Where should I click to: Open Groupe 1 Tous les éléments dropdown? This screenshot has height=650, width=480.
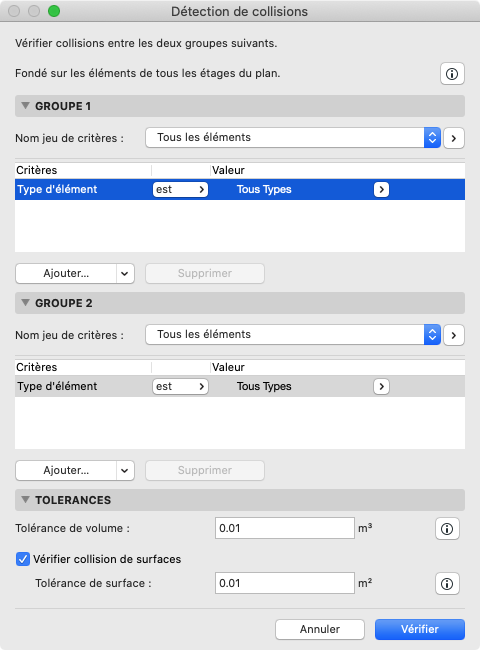pos(293,138)
